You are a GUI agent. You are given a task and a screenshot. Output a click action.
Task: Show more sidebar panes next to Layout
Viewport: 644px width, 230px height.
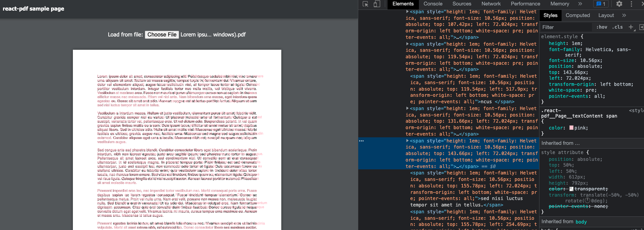click(x=624, y=15)
